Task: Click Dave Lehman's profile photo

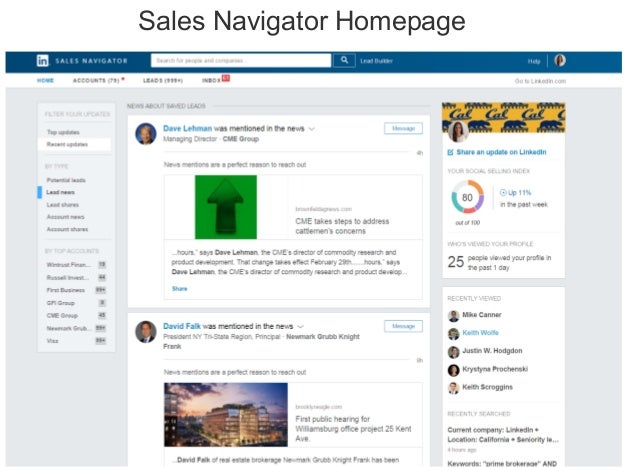Action: click(x=146, y=133)
